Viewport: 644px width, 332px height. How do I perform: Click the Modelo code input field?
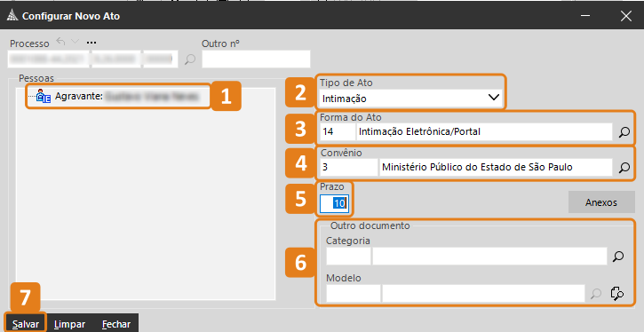click(354, 294)
